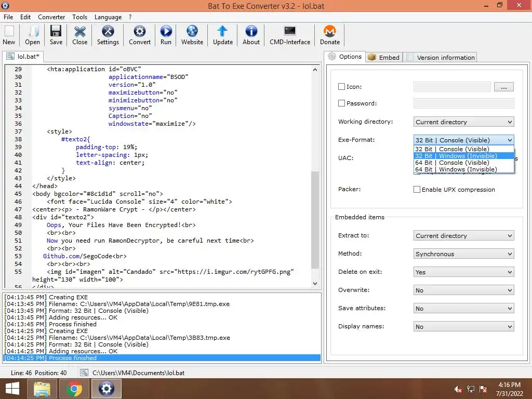The image size is (532, 399).
Task: Open the Display names dropdown
Action: tap(463, 327)
